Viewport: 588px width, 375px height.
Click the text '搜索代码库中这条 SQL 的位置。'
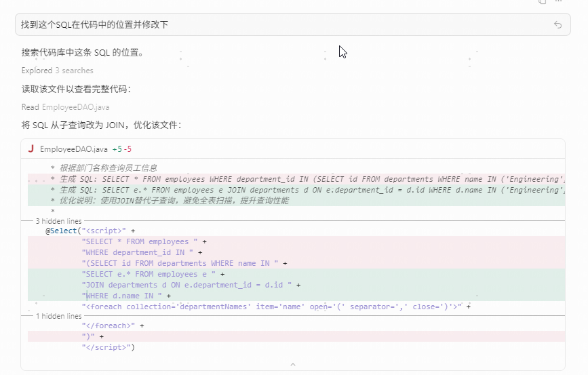[83, 52]
